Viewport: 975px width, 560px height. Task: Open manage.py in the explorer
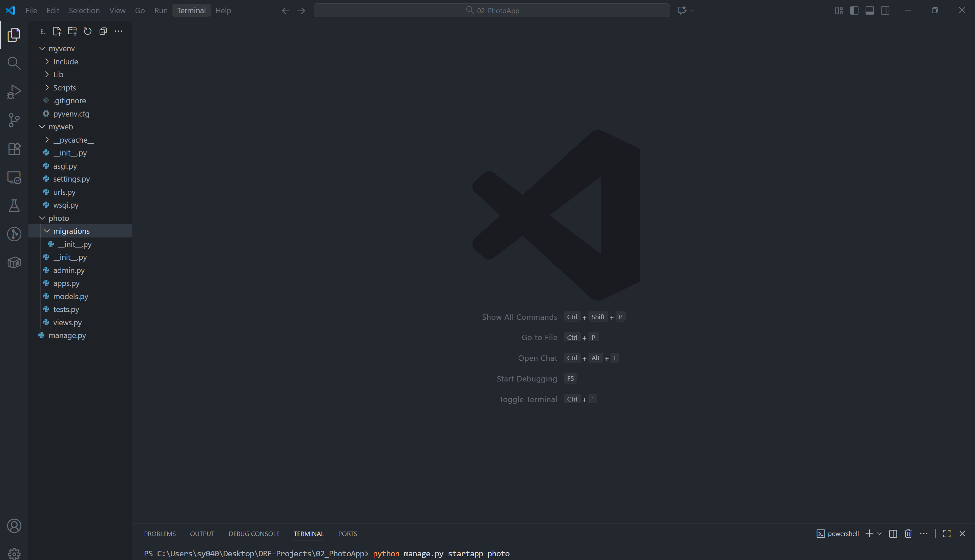67,335
